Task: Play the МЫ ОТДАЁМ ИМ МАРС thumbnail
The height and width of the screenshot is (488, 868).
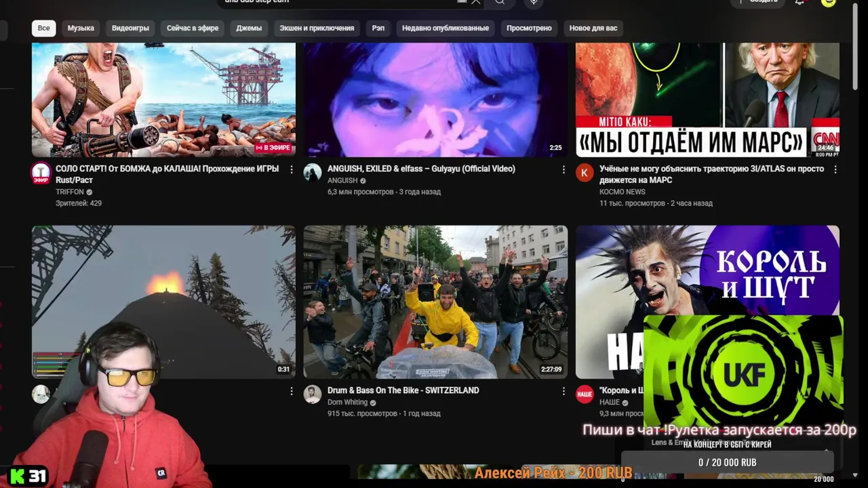Action: [707, 100]
